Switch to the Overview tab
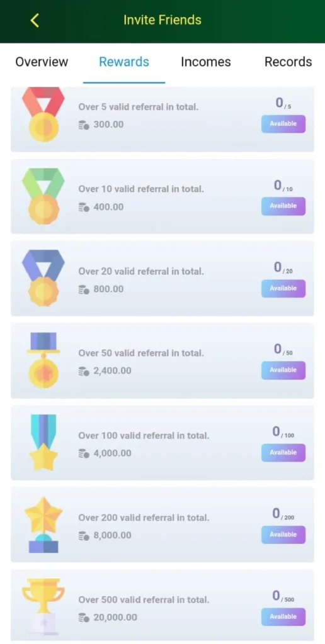 (42, 62)
